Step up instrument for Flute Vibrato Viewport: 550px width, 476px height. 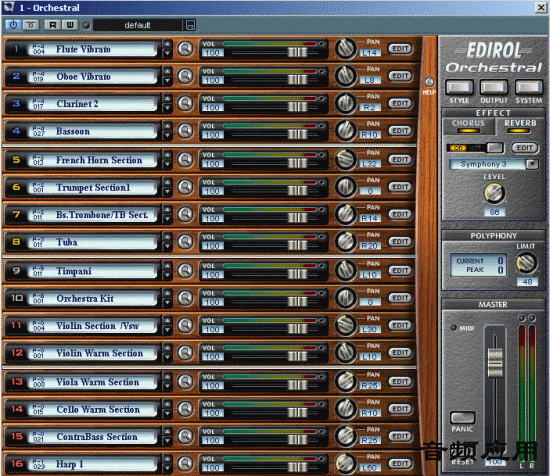click(167, 44)
